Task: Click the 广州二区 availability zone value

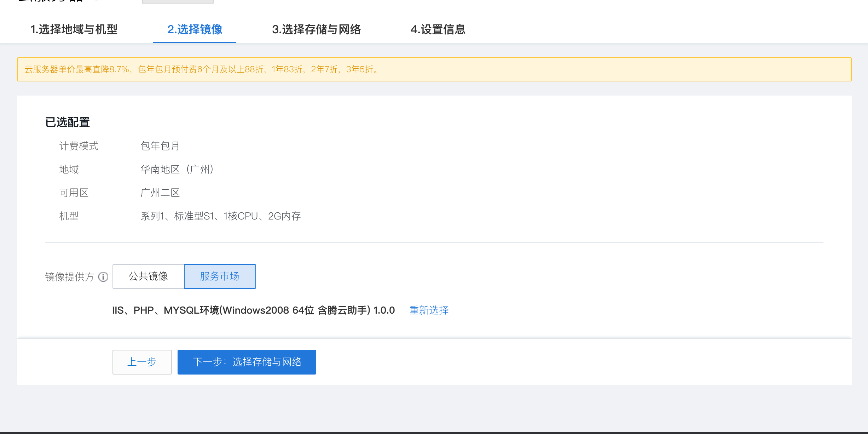Action: (x=160, y=193)
